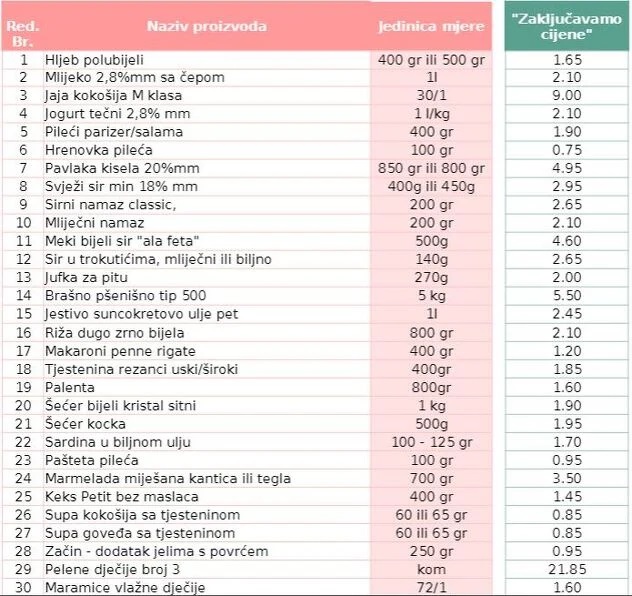Click the '100 - 125 gr' unit cell
The width and height of the screenshot is (632, 596).
431,442
